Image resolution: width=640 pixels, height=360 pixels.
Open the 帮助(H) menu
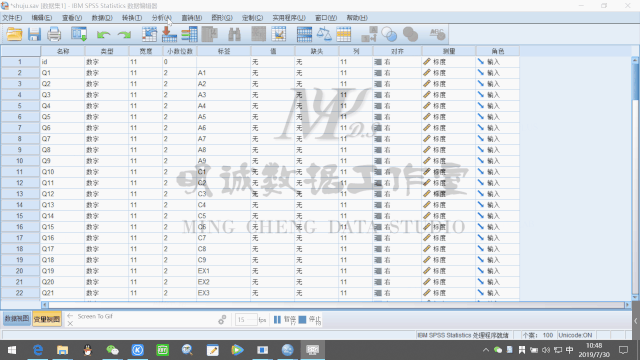point(357,18)
